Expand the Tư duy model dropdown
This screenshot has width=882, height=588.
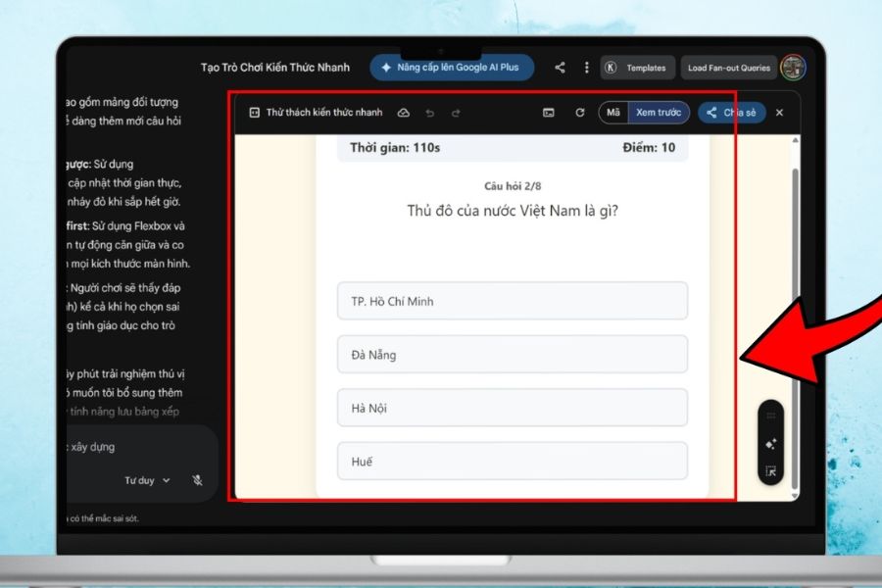click(147, 480)
